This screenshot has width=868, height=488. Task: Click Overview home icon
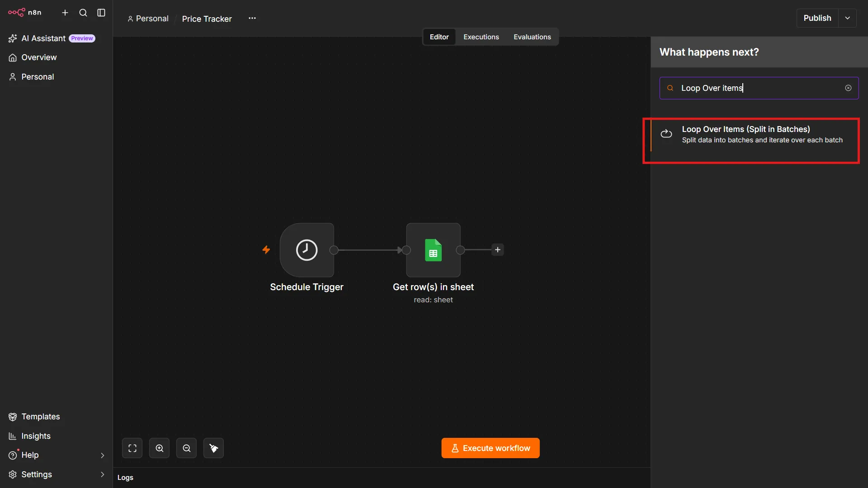point(13,57)
